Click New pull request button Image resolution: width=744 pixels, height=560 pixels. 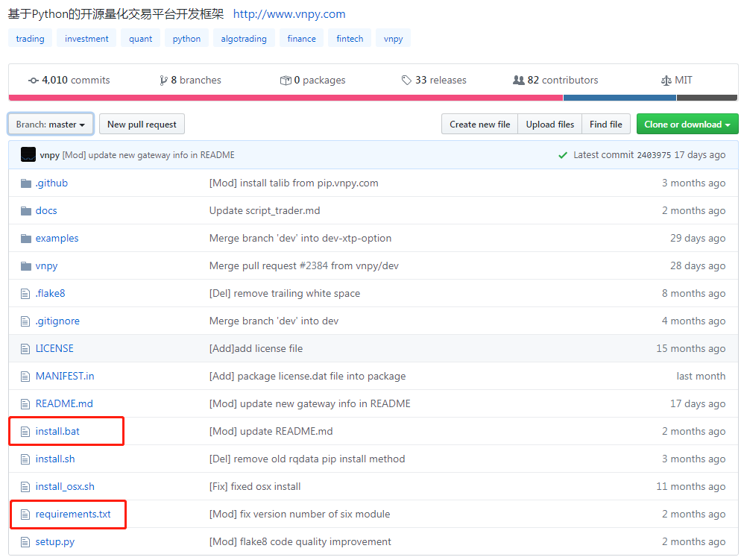[142, 125]
